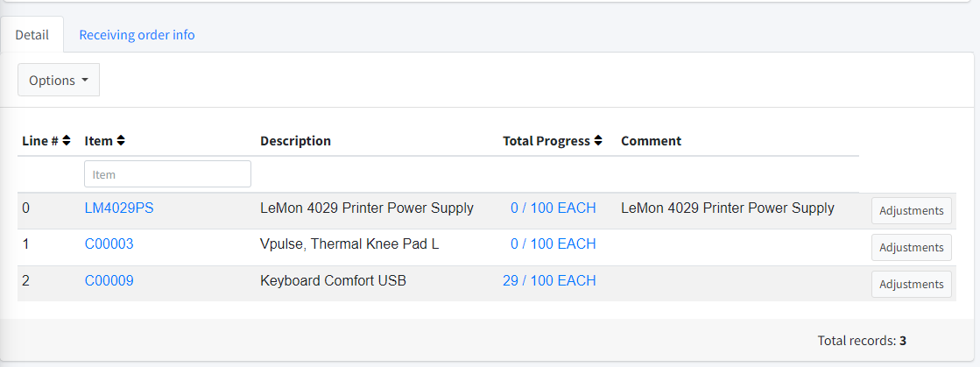The height and width of the screenshot is (367, 980).
Task: View progress 0 / 100 EACH for LM4029PS
Action: pyautogui.click(x=553, y=208)
